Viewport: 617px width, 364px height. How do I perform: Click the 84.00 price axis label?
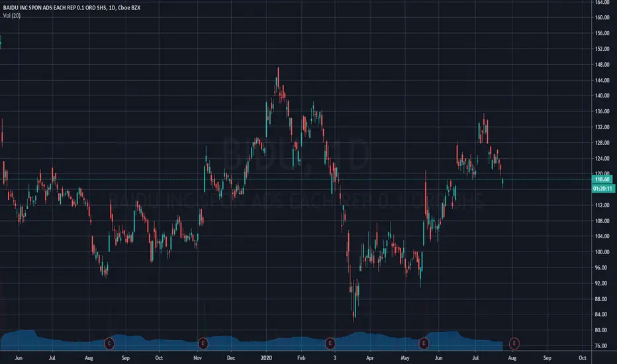point(602,314)
